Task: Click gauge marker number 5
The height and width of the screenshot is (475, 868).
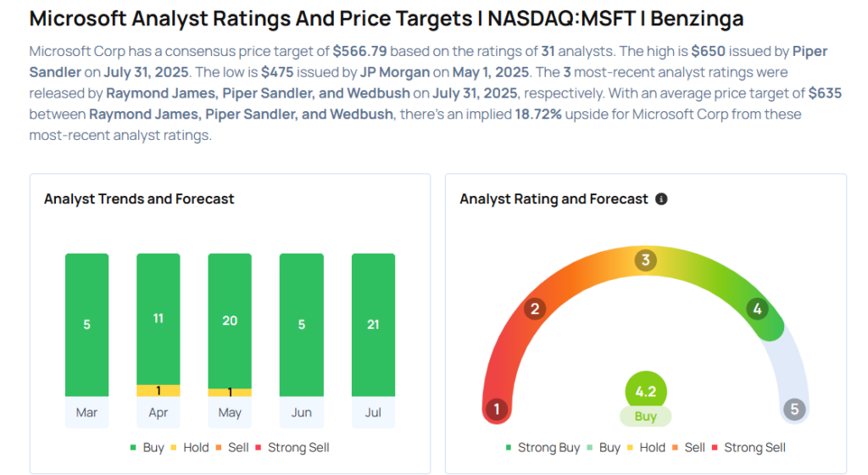Action: point(794,410)
